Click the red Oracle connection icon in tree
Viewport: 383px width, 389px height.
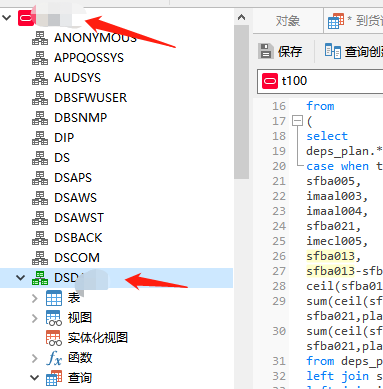coord(26,18)
